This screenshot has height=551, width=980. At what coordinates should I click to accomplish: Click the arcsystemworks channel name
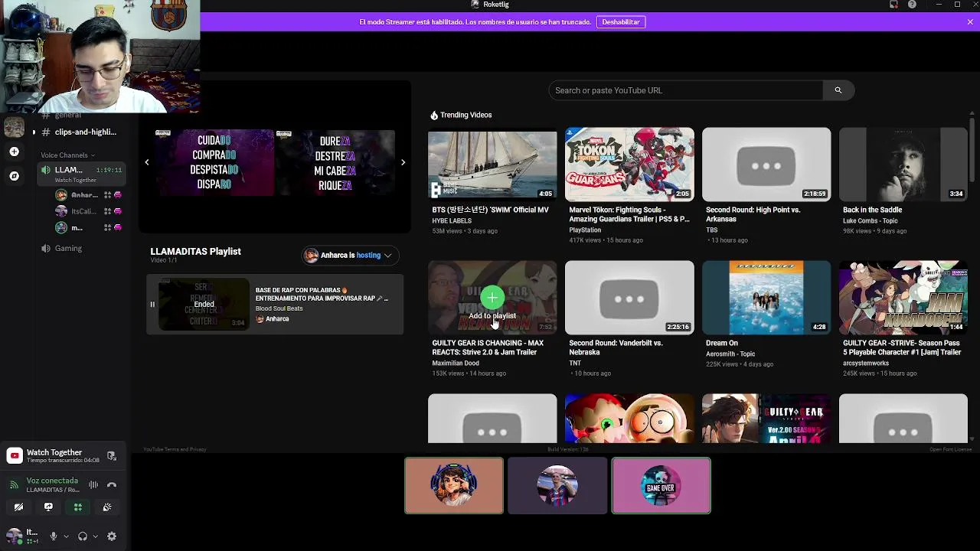click(x=866, y=364)
